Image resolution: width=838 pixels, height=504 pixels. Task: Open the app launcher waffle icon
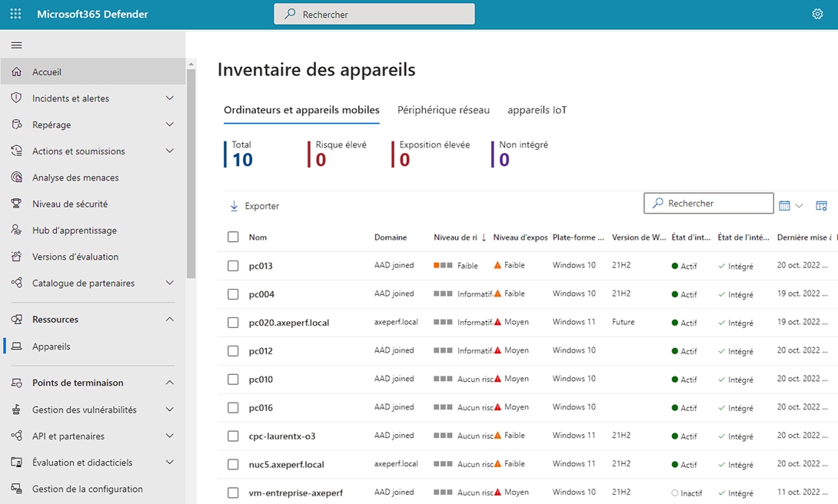pos(15,14)
